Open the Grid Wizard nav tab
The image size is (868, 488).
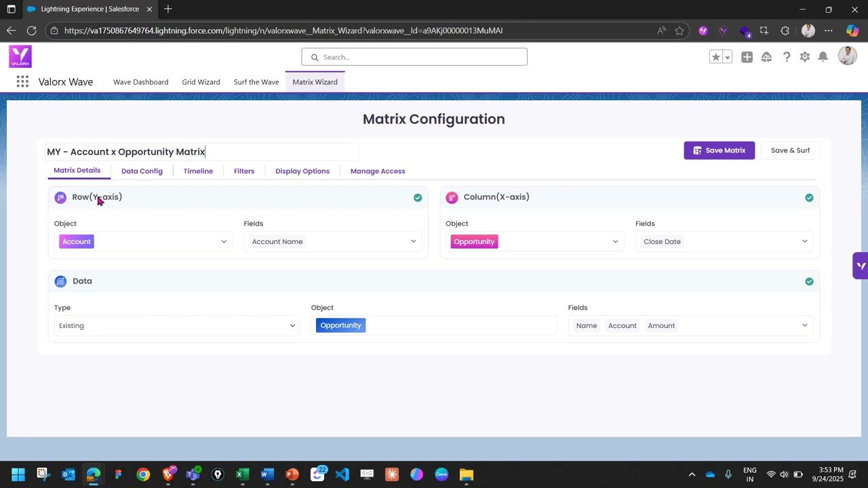point(201,82)
